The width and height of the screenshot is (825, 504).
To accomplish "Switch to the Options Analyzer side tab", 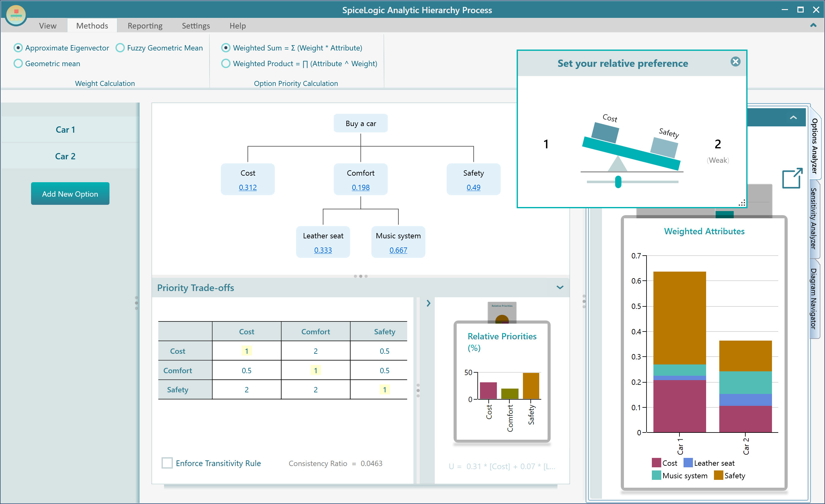I will coord(815,146).
